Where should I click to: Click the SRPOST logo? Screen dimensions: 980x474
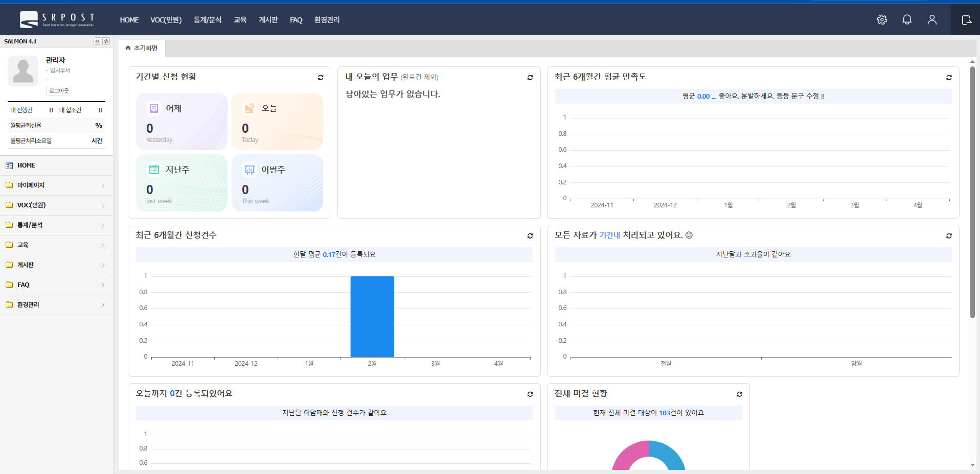(x=57, y=19)
